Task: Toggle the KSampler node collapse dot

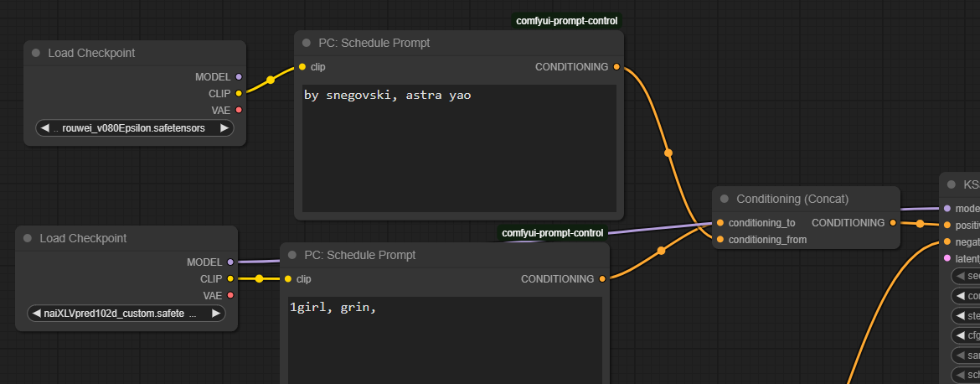Action: pyautogui.click(x=952, y=184)
